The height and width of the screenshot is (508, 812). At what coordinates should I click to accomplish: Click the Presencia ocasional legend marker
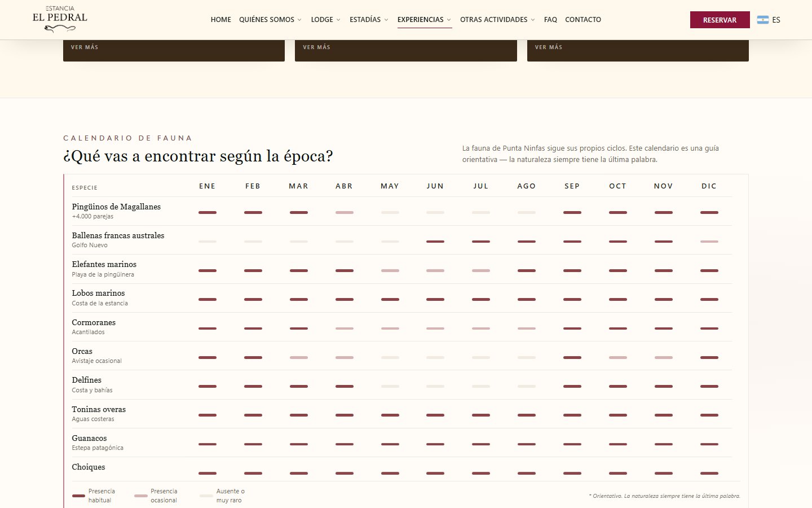pyautogui.click(x=141, y=496)
